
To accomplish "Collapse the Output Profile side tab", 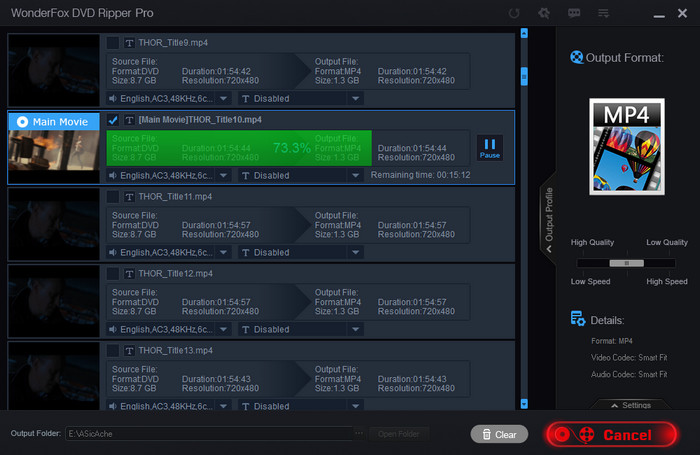I will (x=549, y=219).
